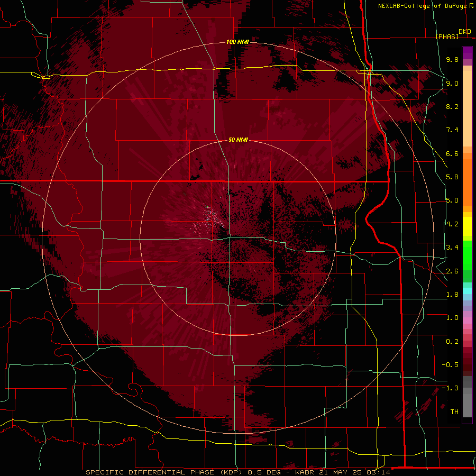Click the 9.8 value on the color scale
Viewport: 476px width, 476px height.
click(x=452, y=59)
